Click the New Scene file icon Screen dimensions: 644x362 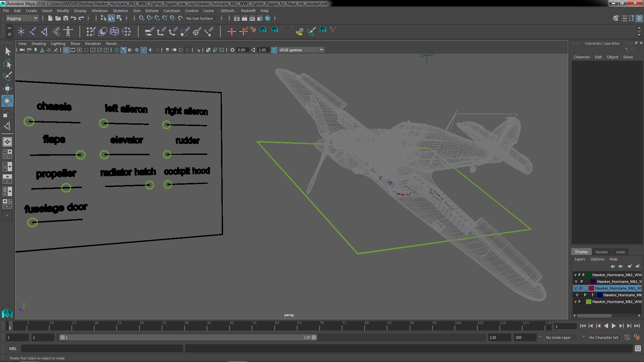50,18
